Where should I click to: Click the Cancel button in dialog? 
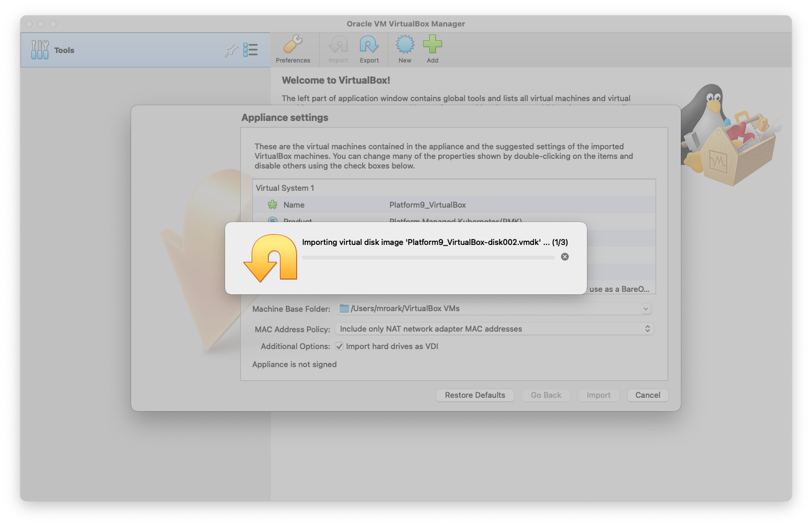coord(648,395)
